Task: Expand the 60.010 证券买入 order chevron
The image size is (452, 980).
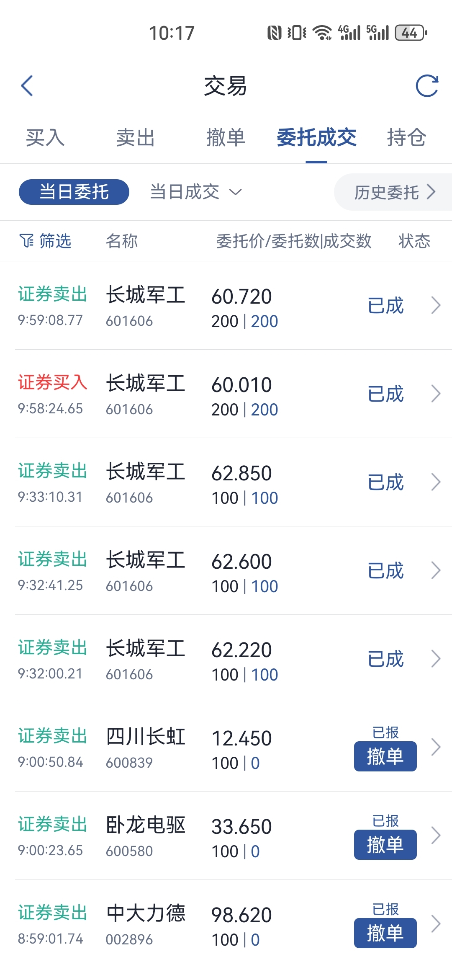Action: [x=436, y=394]
